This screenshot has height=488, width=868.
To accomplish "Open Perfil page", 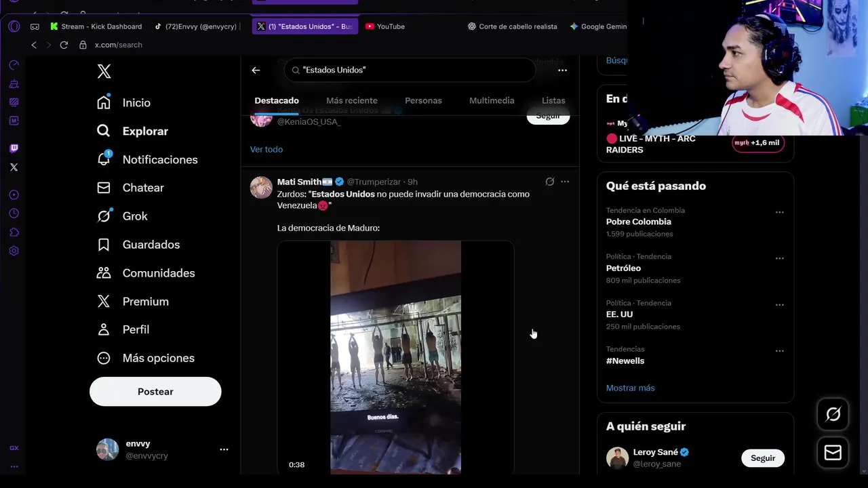I will click(123, 329).
